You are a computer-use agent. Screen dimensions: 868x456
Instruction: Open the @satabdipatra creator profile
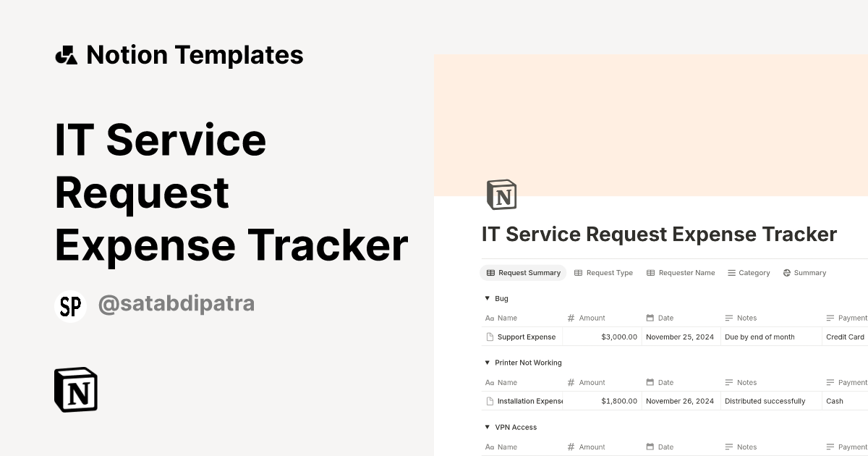177,303
